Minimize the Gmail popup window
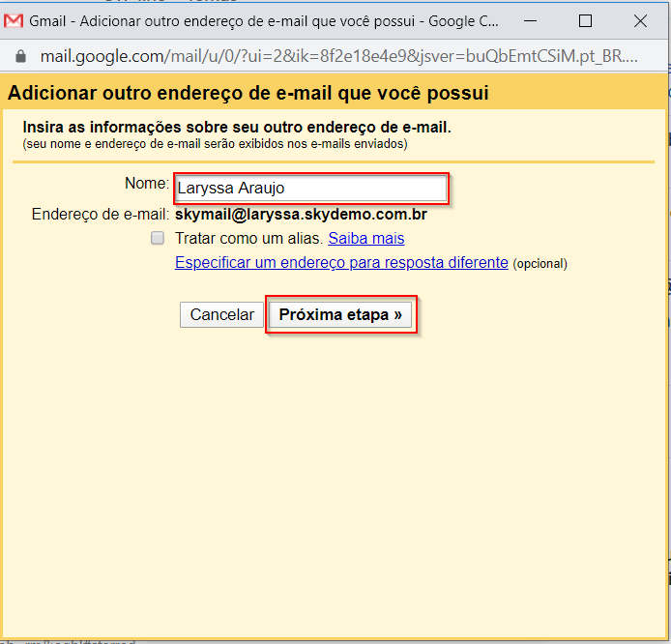The width and height of the screenshot is (671, 644). tap(530, 20)
